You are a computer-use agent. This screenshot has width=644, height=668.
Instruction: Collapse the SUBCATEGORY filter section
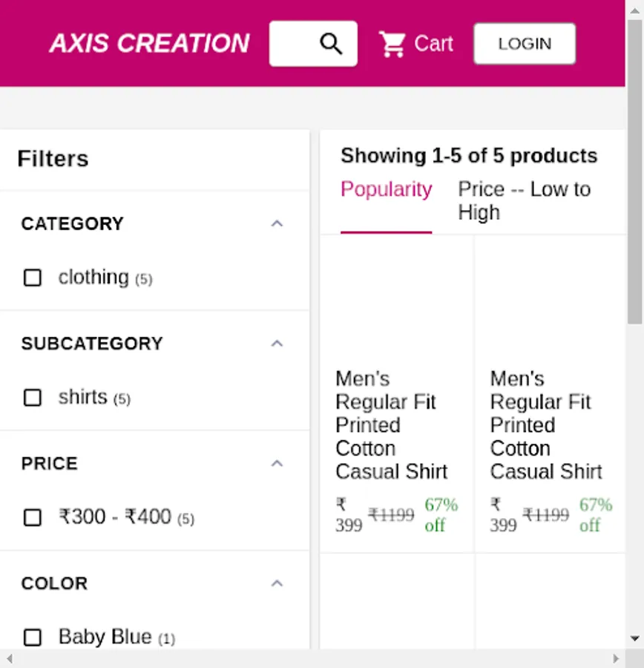[x=277, y=344]
